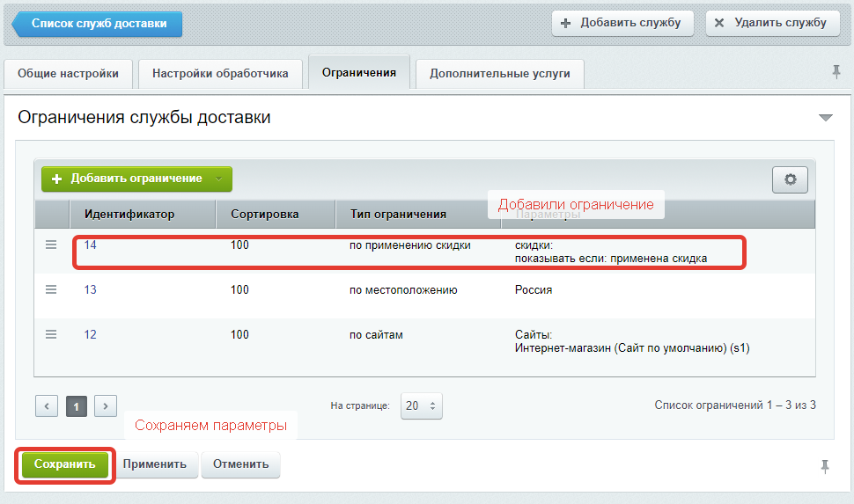854x504 pixels.
Task: Click the hamburger menu icon of row 14
Action: (x=51, y=245)
